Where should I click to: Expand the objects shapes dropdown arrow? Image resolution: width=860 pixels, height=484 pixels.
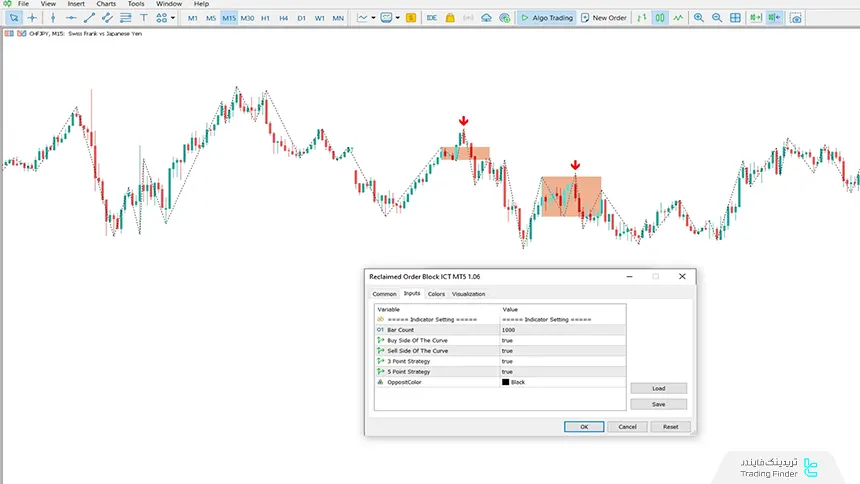click(173, 18)
